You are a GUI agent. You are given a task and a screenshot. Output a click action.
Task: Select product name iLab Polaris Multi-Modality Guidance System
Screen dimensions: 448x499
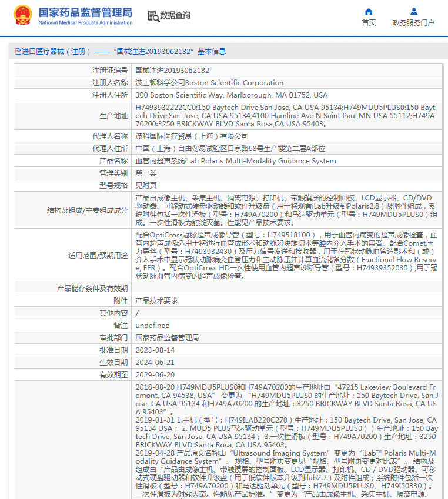click(x=236, y=161)
